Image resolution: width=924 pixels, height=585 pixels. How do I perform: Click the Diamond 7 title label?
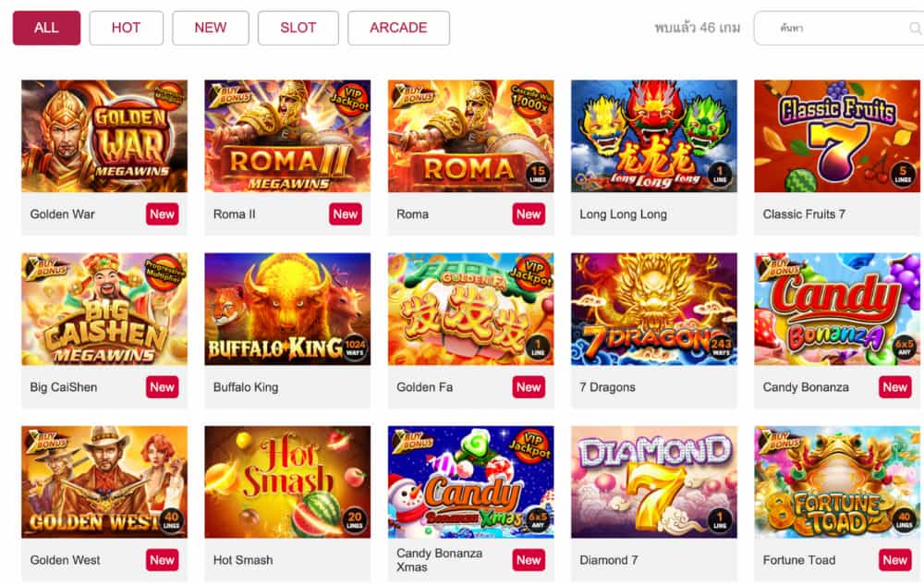click(x=609, y=560)
